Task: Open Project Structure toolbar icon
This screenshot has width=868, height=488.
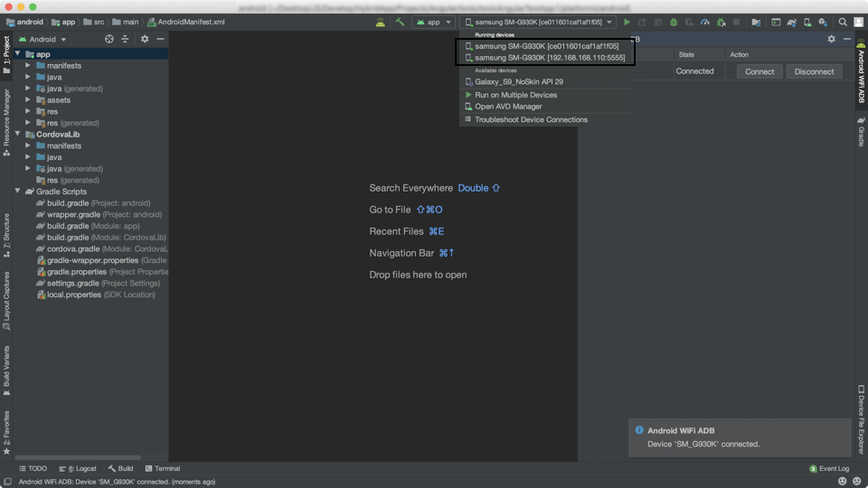Action: (756, 22)
